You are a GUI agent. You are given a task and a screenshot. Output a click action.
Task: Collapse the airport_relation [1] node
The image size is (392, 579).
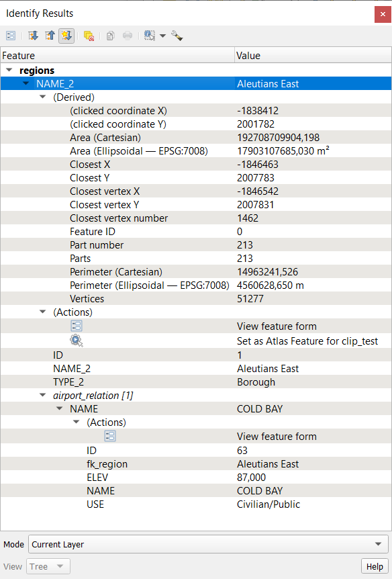tap(43, 395)
